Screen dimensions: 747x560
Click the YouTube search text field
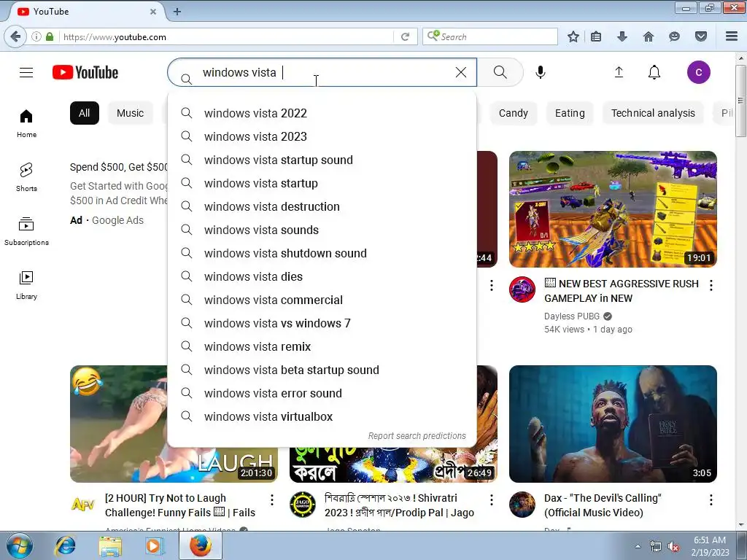(x=322, y=72)
